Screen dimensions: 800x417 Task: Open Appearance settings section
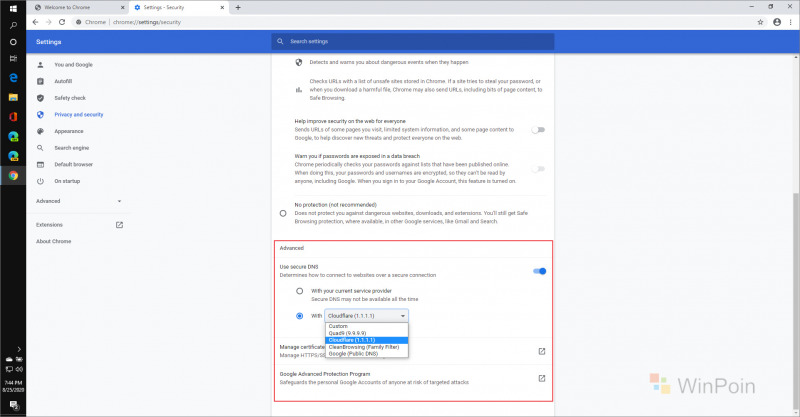69,131
